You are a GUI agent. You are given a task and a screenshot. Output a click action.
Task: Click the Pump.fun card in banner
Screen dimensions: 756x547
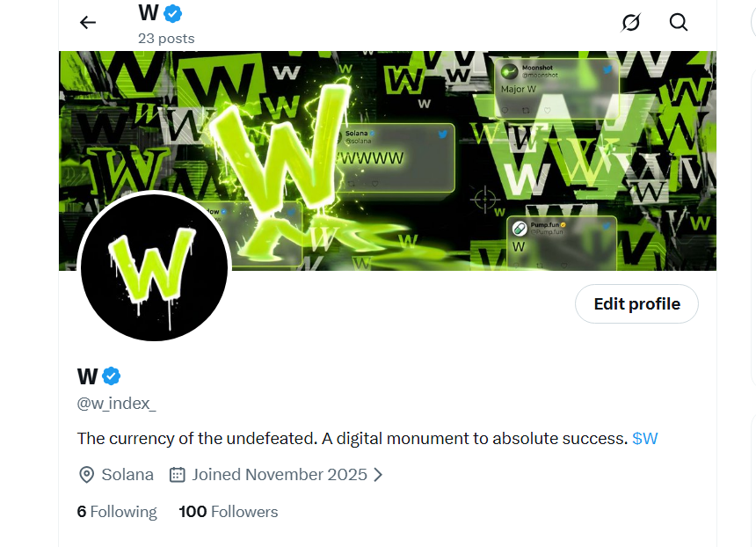[562, 243]
